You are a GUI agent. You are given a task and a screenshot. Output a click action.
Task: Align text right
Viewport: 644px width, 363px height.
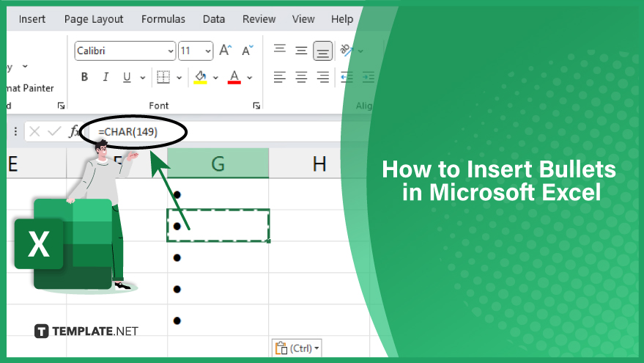click(323, 77)
